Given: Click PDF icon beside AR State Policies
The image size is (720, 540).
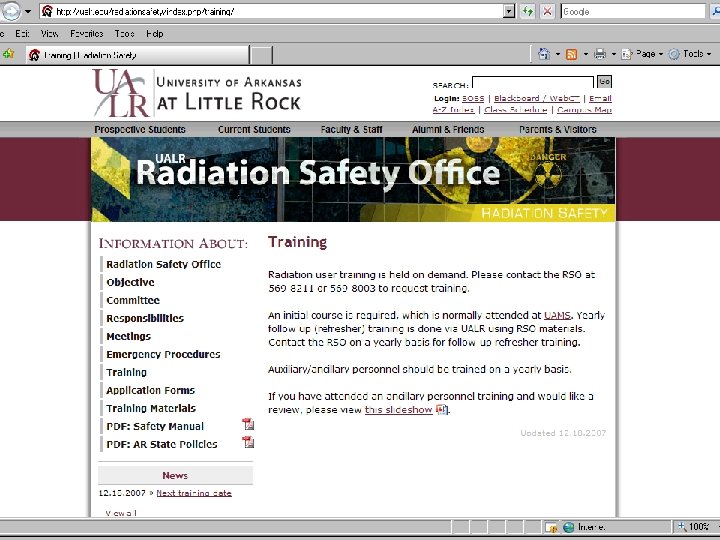Looking at the screenshot, I should tap(248, 442).
